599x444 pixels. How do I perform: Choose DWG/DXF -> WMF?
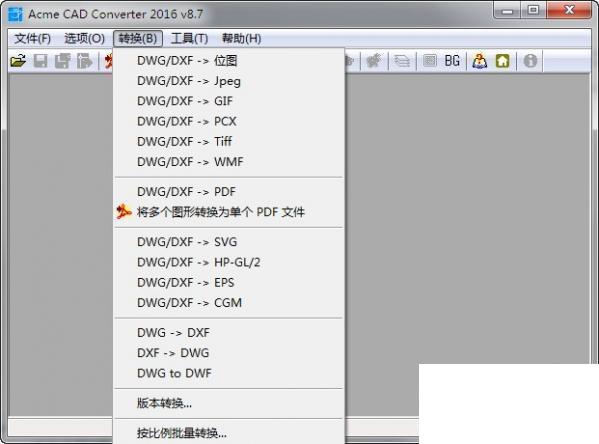click(x=229, y=162)
